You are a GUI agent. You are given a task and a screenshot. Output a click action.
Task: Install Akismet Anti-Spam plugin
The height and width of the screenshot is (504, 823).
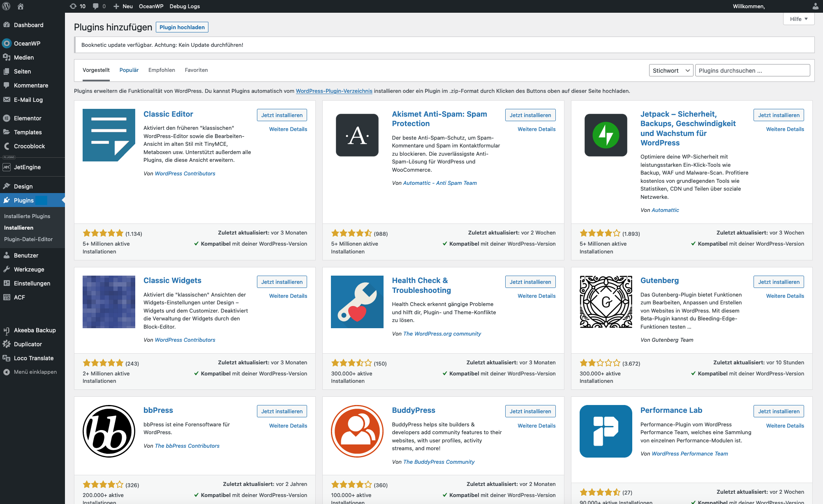pos(530,115)
